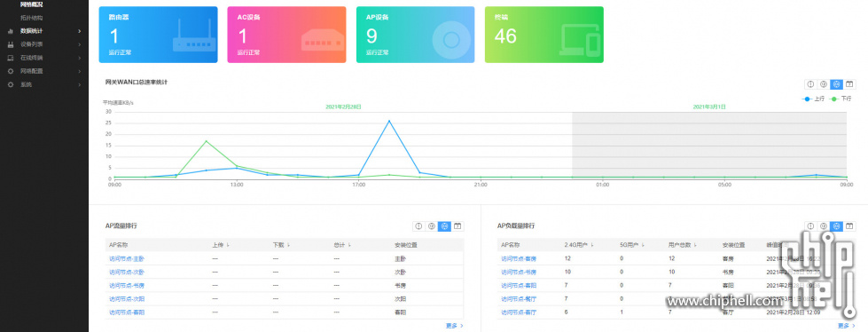Click the 网络配置 gear sidebar icon

(x=11, y=71)
